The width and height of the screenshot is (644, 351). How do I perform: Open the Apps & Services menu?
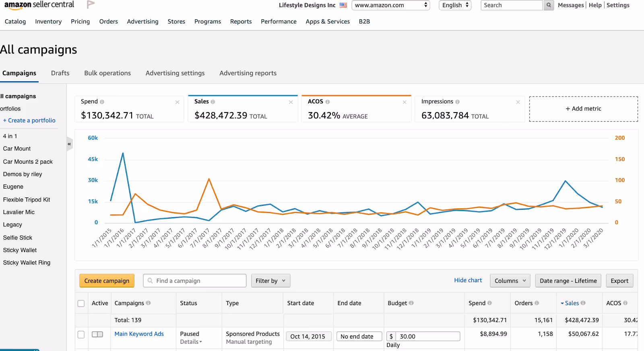[328, 21]
